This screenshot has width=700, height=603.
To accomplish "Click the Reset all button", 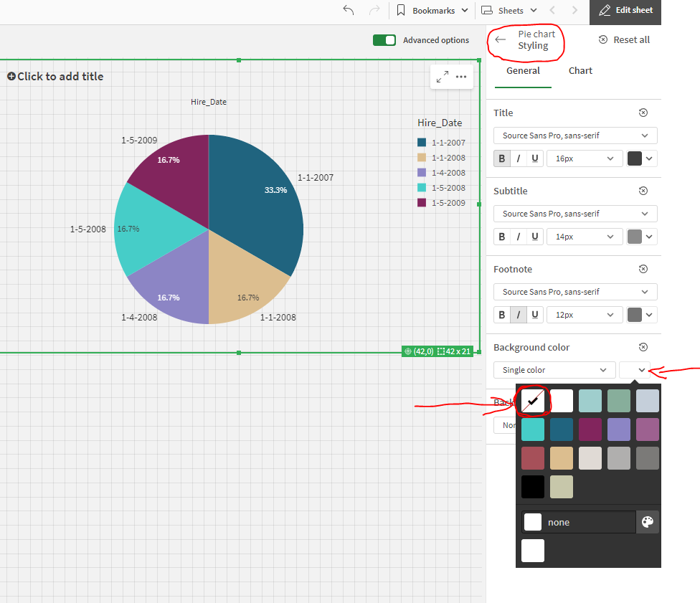I will click(623, 39).
